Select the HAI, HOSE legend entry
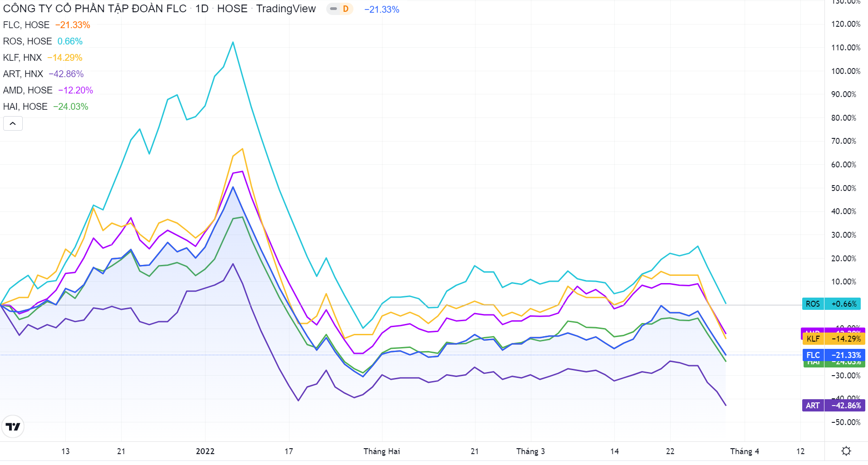 click(x=25, y=107)
